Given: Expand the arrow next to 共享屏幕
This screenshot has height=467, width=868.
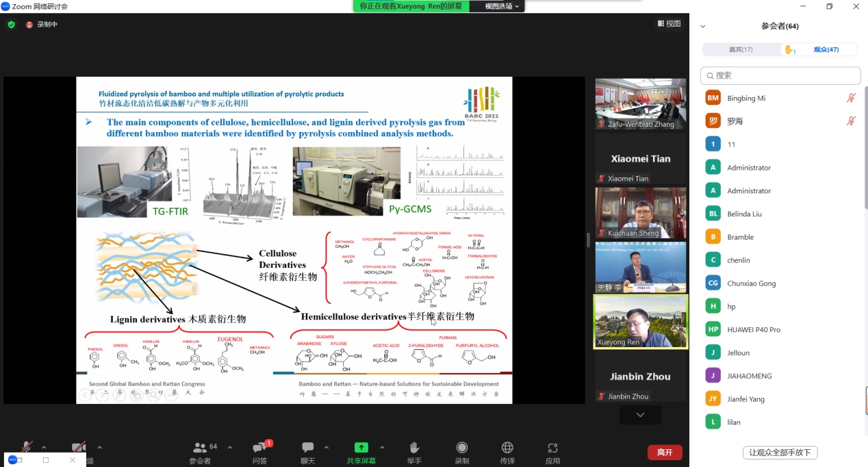Looking at the screenshot, I should coord(382,447).
